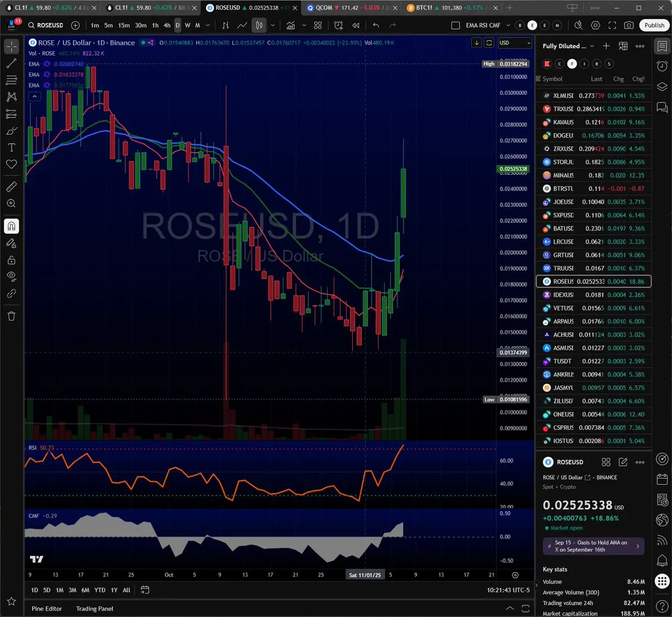Image resolution: width=672 pixels, height=617 pixels.
Task: Select the S watchlist group circle
Action: point(609,64)
